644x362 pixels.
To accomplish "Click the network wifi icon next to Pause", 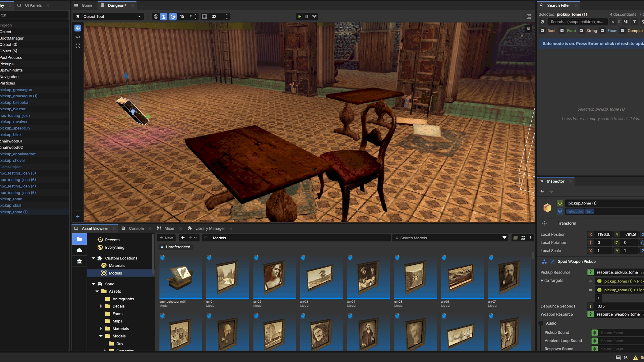I will tap(314, 16).
